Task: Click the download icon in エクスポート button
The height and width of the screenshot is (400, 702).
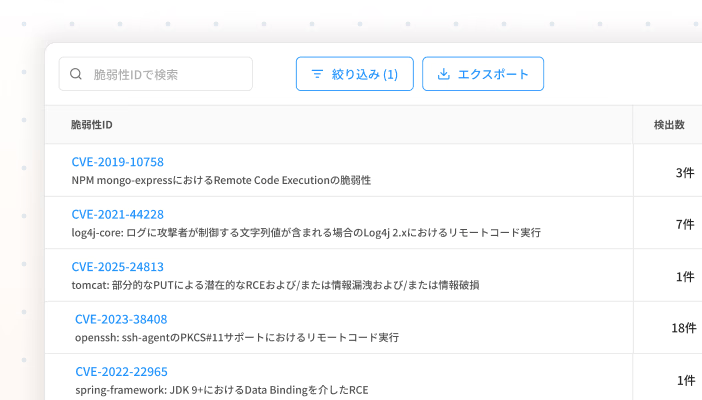Action: click(443, 74)
